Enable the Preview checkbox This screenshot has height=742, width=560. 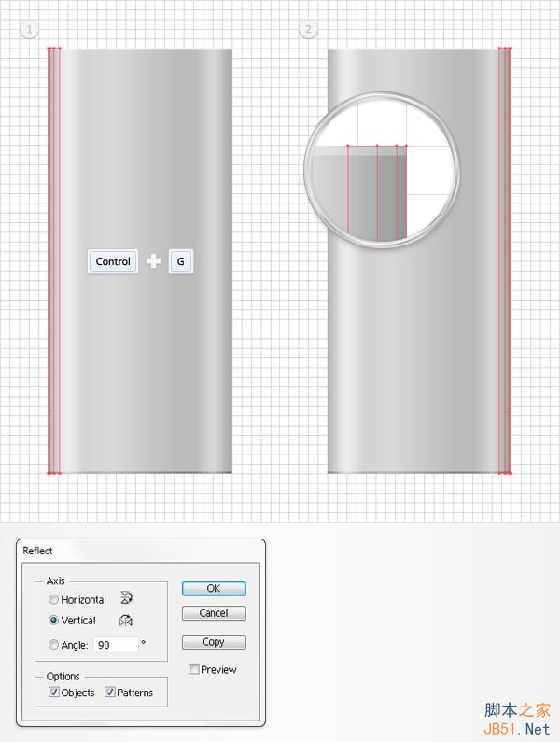193,669
